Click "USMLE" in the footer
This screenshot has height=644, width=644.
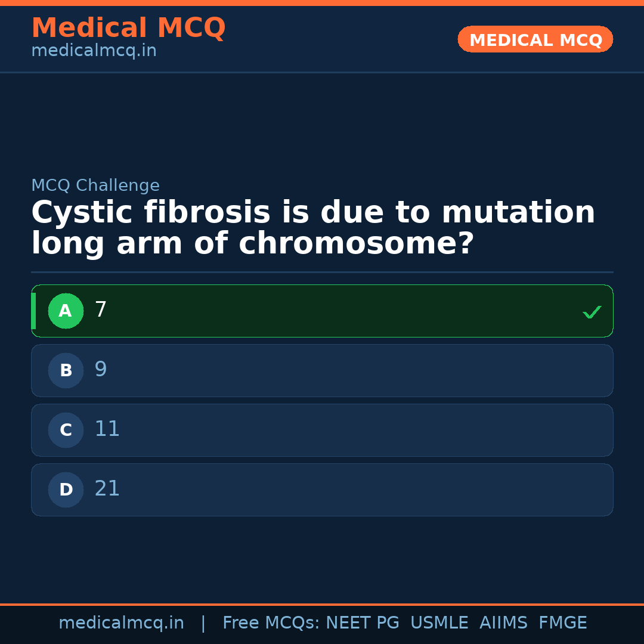click(439, 623)
